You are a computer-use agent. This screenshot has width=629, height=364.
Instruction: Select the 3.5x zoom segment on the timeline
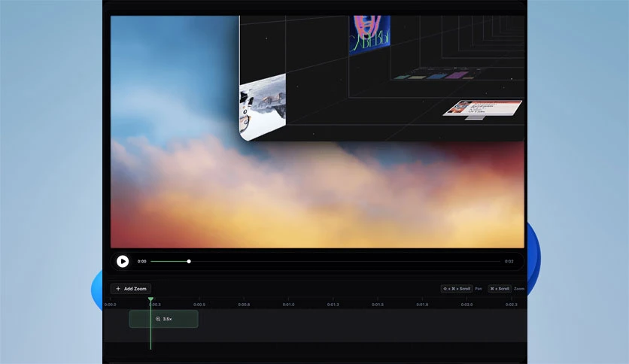[x=164, y=319]
